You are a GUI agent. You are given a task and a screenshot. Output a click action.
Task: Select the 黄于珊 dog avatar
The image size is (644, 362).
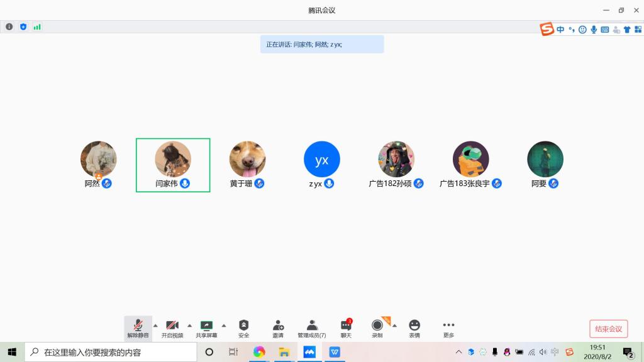pos(247,159)
